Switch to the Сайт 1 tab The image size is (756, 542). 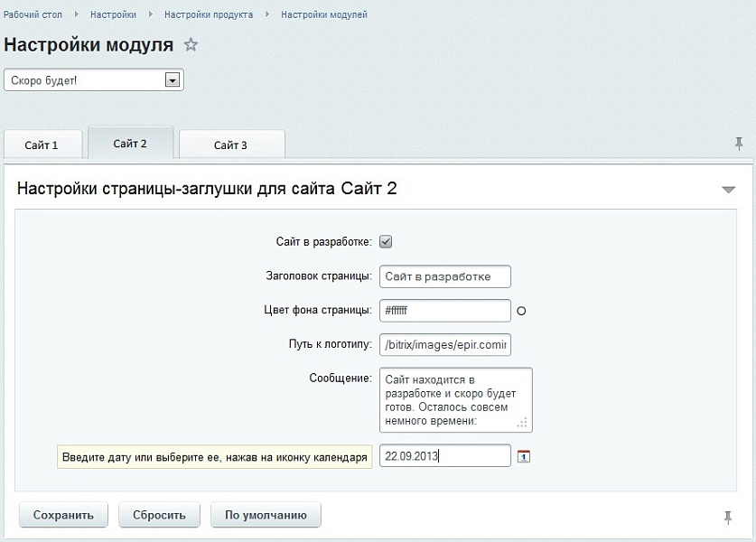42,144
